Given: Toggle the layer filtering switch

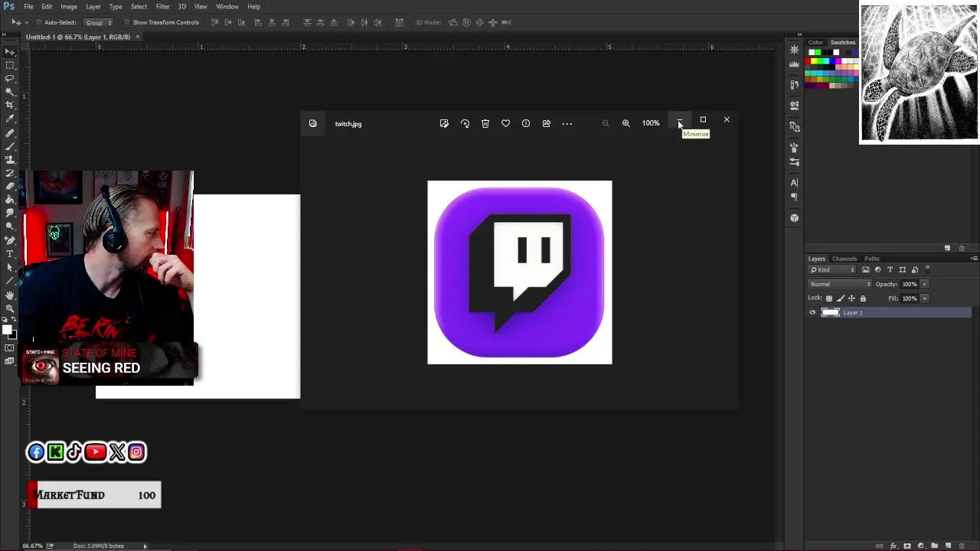Looking at the screenshot, I should click(x=928, y=269).
